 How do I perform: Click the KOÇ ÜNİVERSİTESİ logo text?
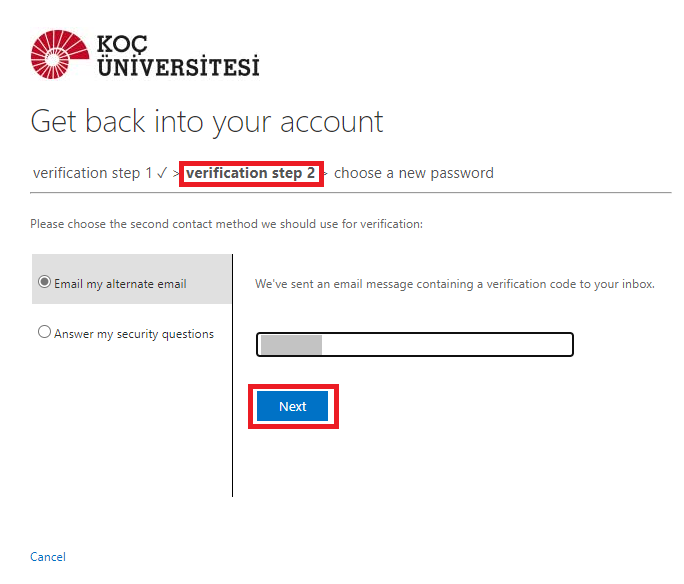[x=178, y=56]
